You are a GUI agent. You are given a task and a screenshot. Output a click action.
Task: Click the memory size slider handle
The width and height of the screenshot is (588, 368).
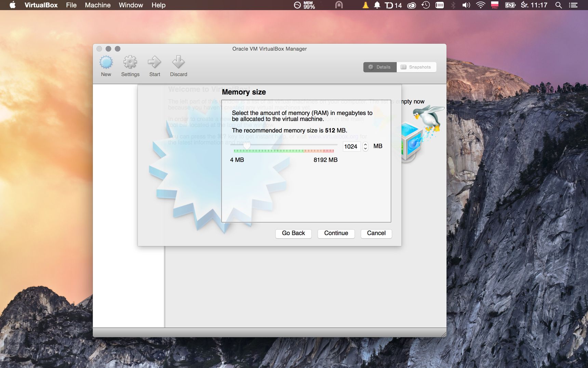pos(246,145)
